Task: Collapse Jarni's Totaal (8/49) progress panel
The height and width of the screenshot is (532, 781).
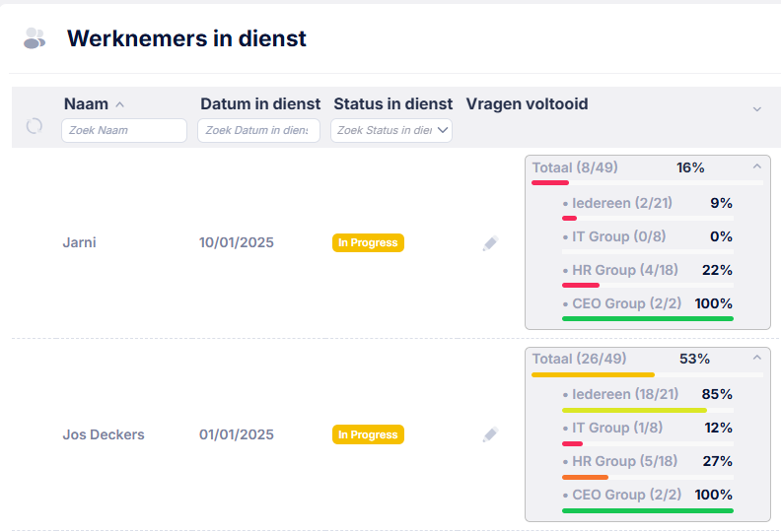Action: pyautogui.click(x=757, y=166)
